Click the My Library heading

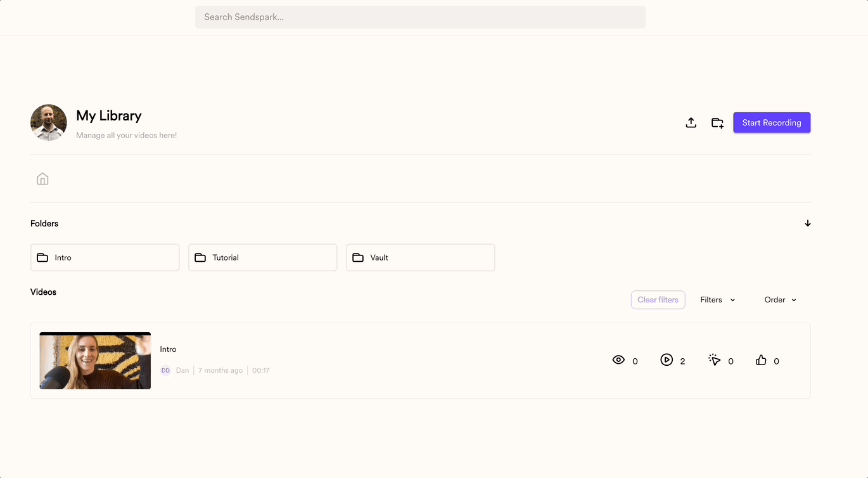click(x=109, y=115)
